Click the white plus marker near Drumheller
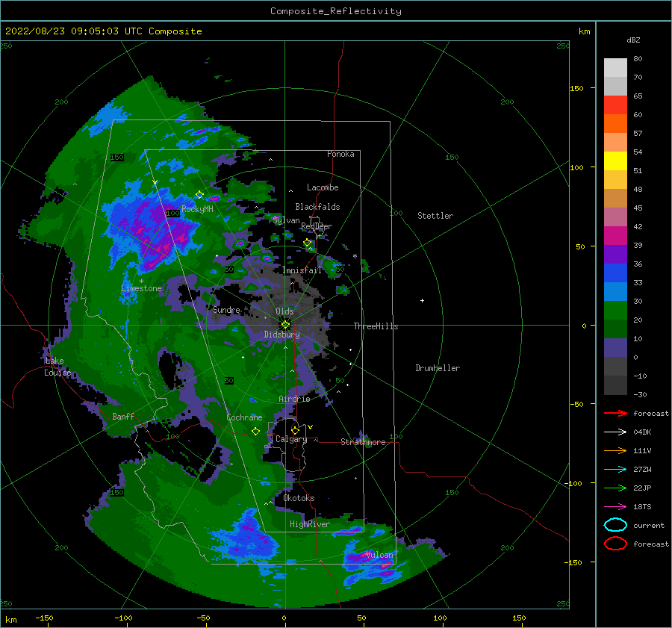The width and height of the screenshot is (672, 628). [422, 300]
